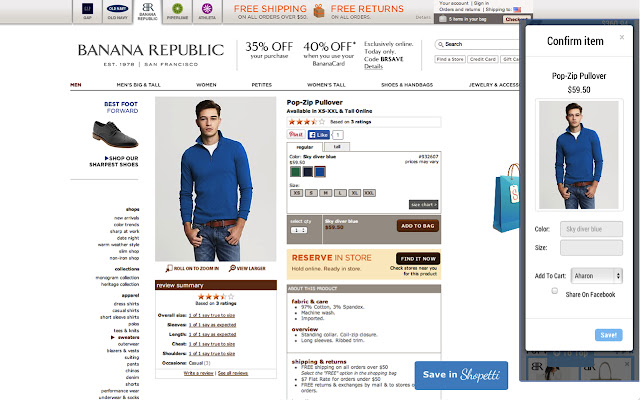Viewport: 640px width, 400px height.
Task: Select the green color swatch
Action: [295, 172]
